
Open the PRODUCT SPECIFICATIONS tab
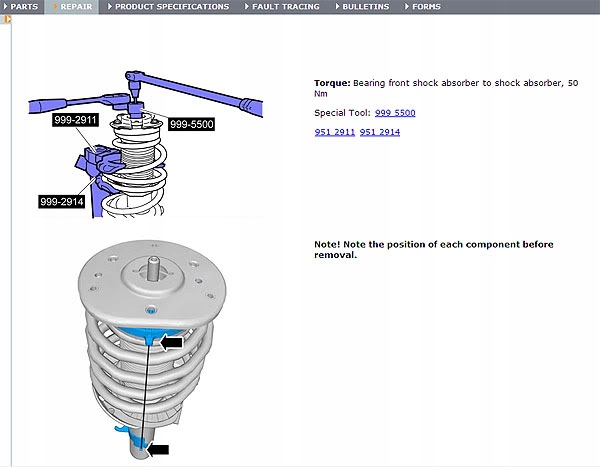[168, 7]
